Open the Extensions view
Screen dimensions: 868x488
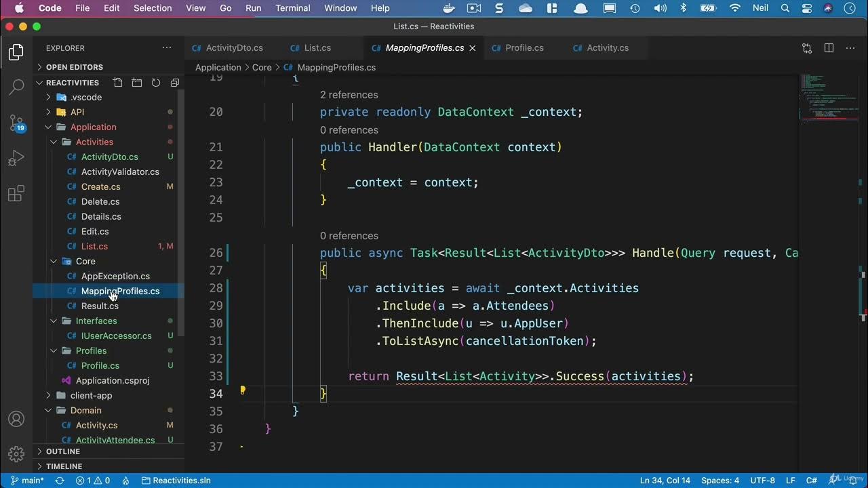[x=16, y=195]
